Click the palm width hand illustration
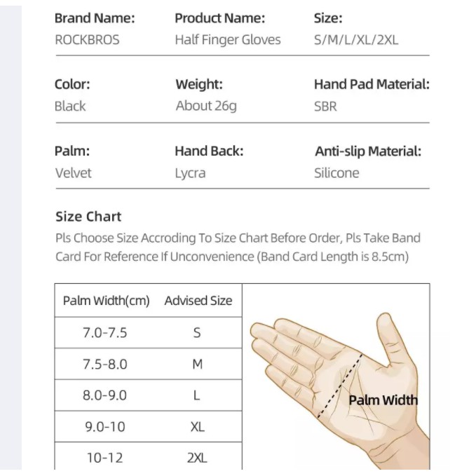476x476 pixels. pos(340,391)
